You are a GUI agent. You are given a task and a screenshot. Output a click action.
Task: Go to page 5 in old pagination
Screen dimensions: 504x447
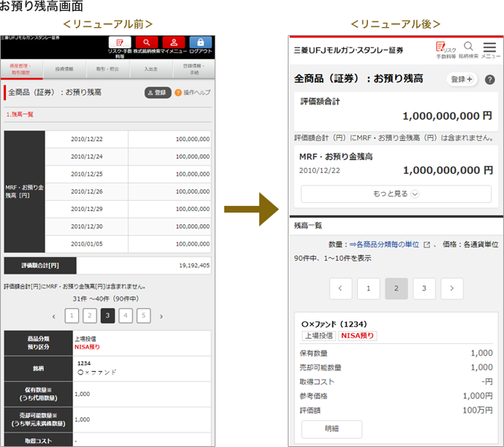coord(144,316)
